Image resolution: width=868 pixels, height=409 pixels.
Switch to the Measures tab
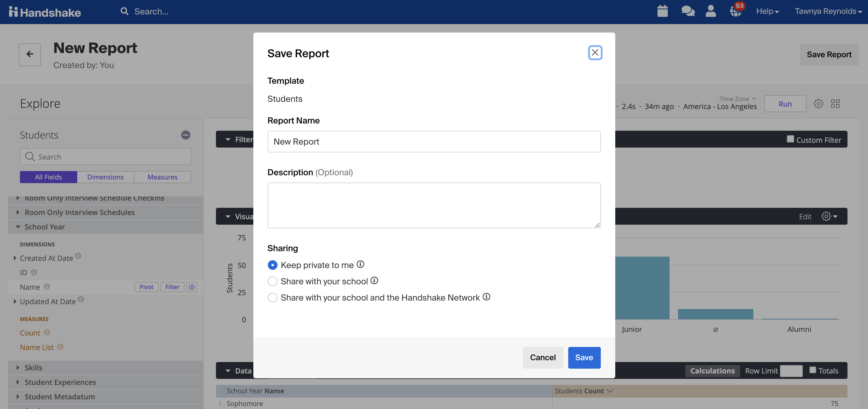pyautogui.click(x=163, y=177)
